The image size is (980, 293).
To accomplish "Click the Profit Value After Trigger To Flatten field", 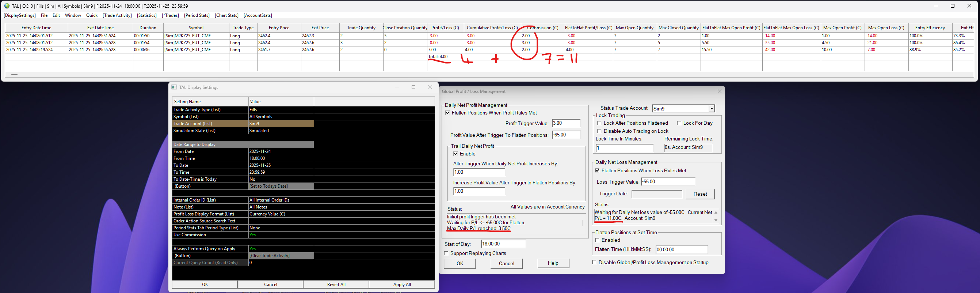I will coord(566,135).
